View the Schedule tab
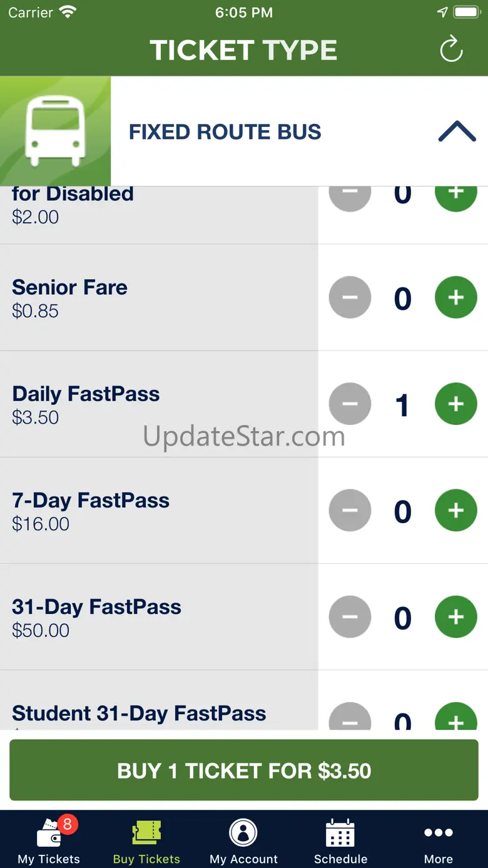This screenshot has width=488, height=868. point(340,840)
